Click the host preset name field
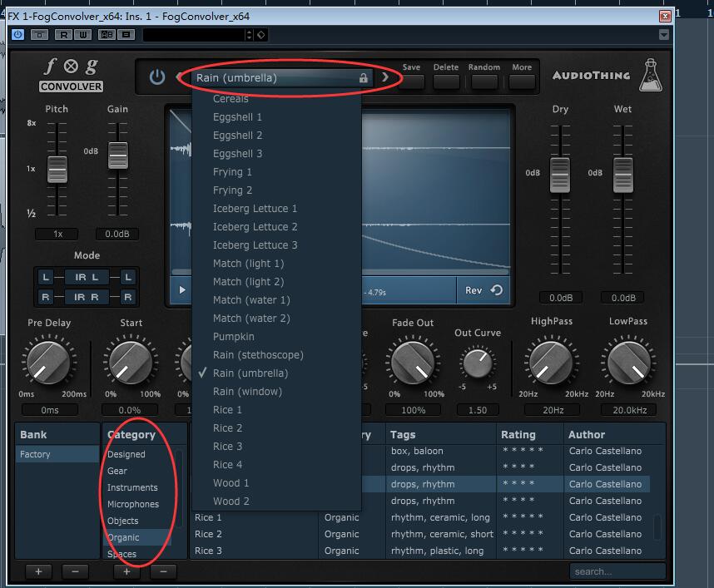 pyautogui.click(x=194, y=35)
